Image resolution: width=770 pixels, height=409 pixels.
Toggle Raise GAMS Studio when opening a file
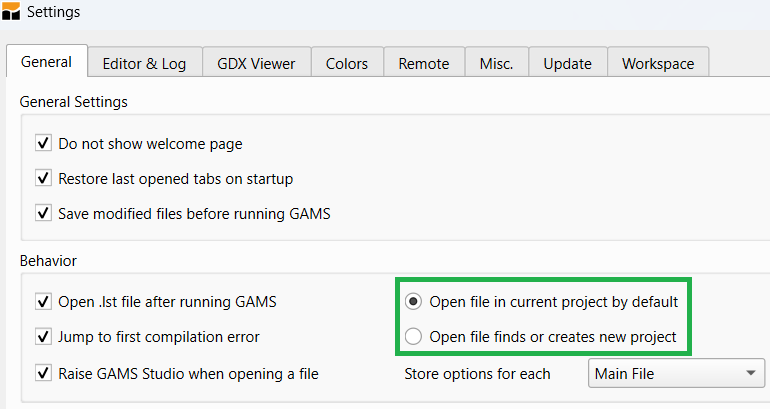[x=43, y=374]
